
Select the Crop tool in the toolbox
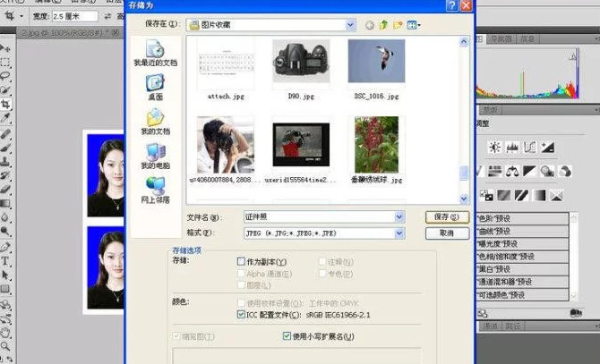[5, 104]
